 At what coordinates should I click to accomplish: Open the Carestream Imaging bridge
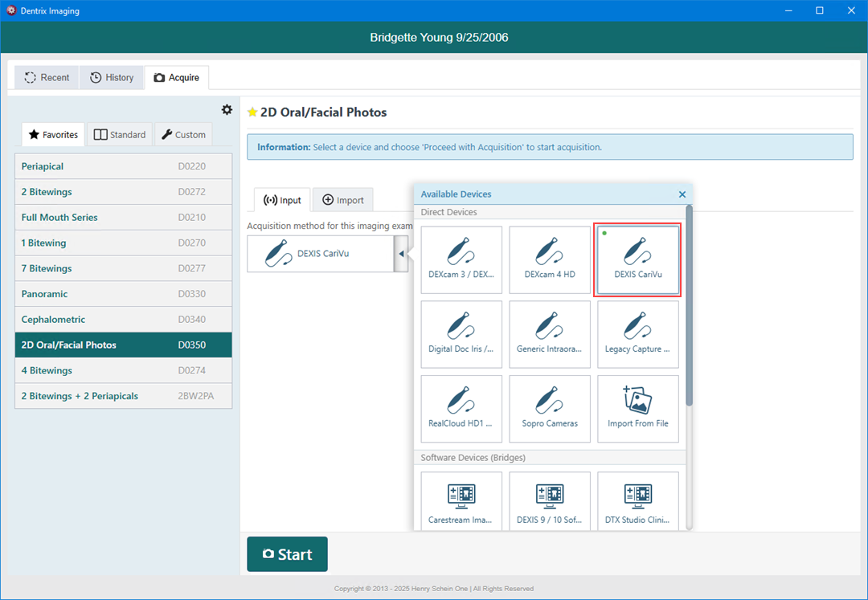pos(461,500)
